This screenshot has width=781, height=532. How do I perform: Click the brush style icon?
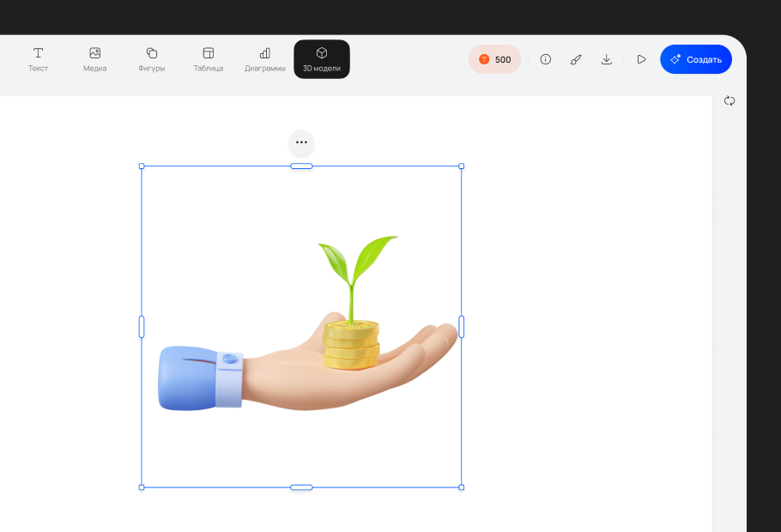tap(576, 59)
